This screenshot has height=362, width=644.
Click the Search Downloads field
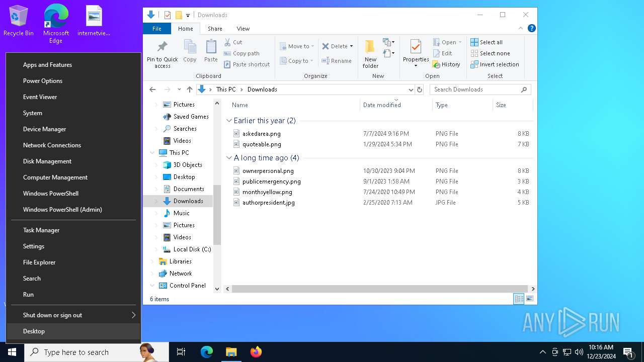(475, 89)
